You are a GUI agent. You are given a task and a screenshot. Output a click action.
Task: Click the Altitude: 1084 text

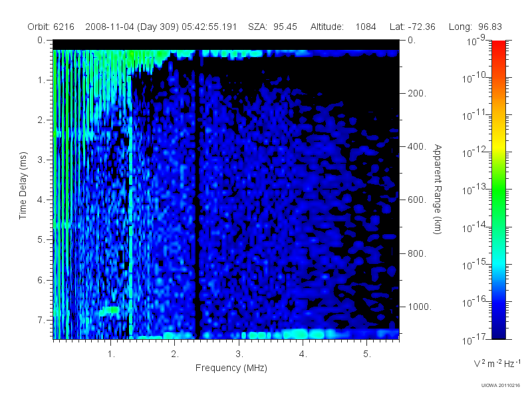click(343, 27)
